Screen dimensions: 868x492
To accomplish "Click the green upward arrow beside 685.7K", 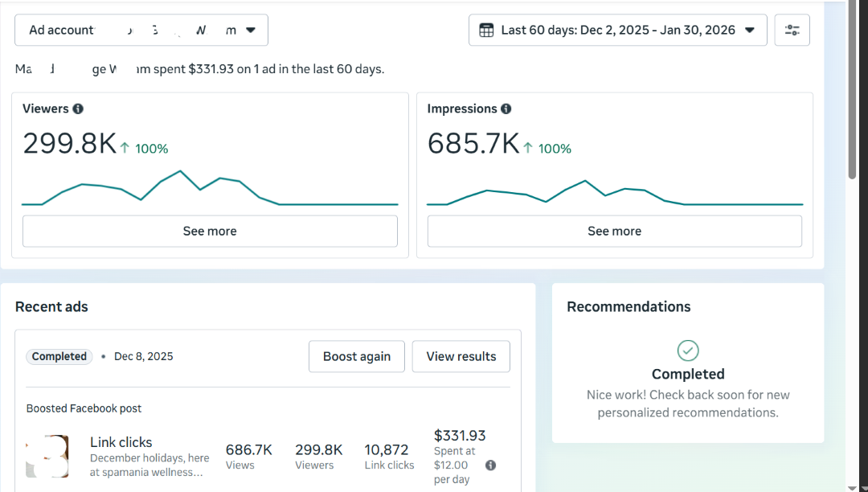I will click(x=530, y=148).
